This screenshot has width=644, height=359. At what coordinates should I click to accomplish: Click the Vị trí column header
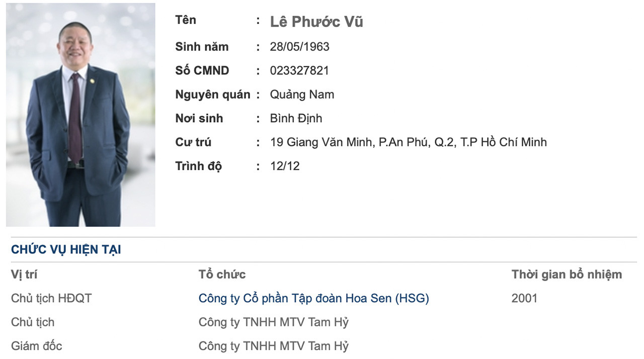24,275
